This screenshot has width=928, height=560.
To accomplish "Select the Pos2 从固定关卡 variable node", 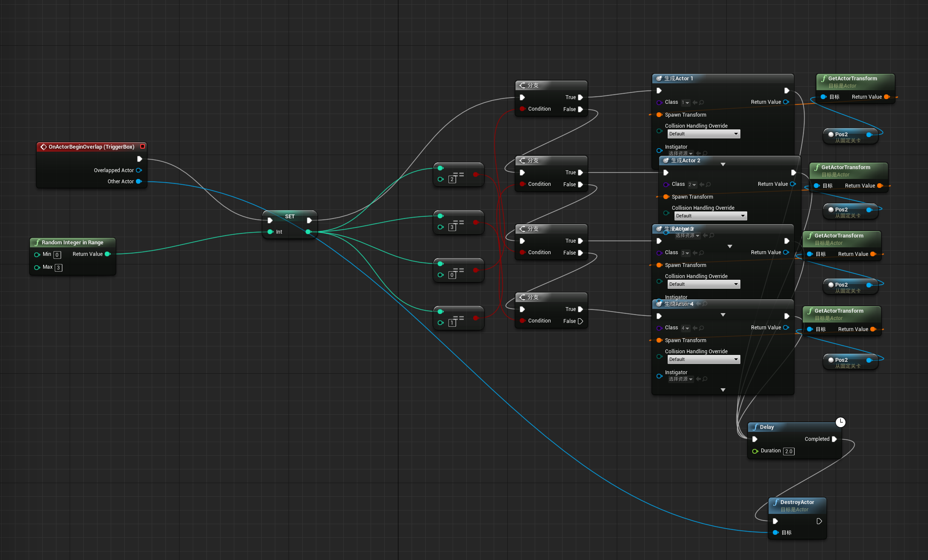I will tap(851, 135).
